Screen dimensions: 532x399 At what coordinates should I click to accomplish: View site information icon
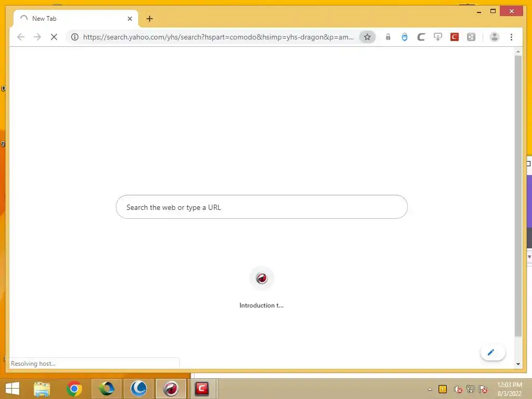[75, 37]
